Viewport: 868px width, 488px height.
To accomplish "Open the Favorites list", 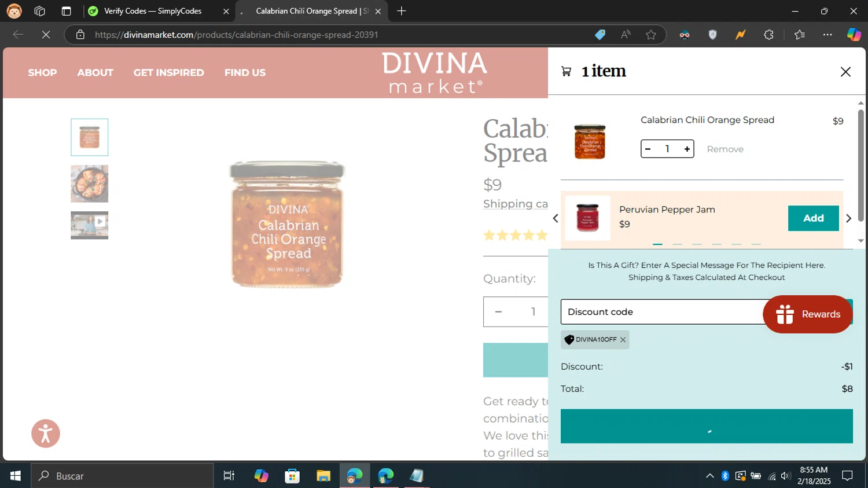I will (800, 35).
